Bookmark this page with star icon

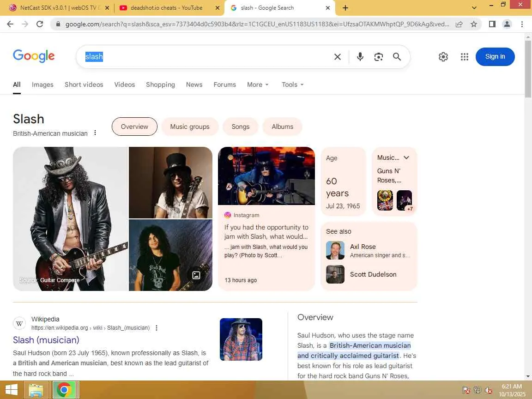click(x=474, y=24)
